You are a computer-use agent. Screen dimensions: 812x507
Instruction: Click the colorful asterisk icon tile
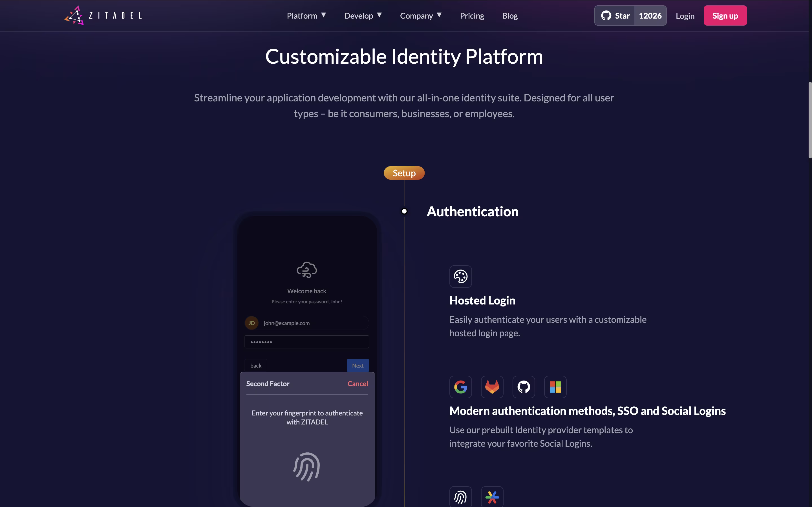click(x=492, y=497)
